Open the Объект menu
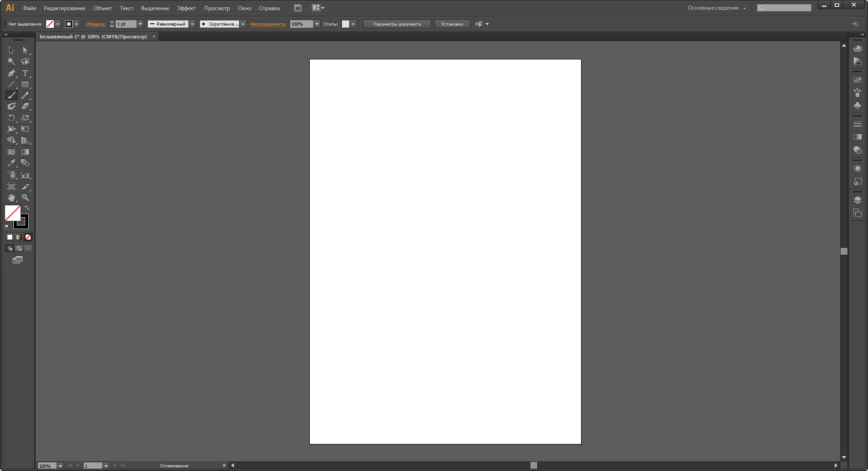Image resolution: width=868 pixels, height=471 pixels. (102, 8)
